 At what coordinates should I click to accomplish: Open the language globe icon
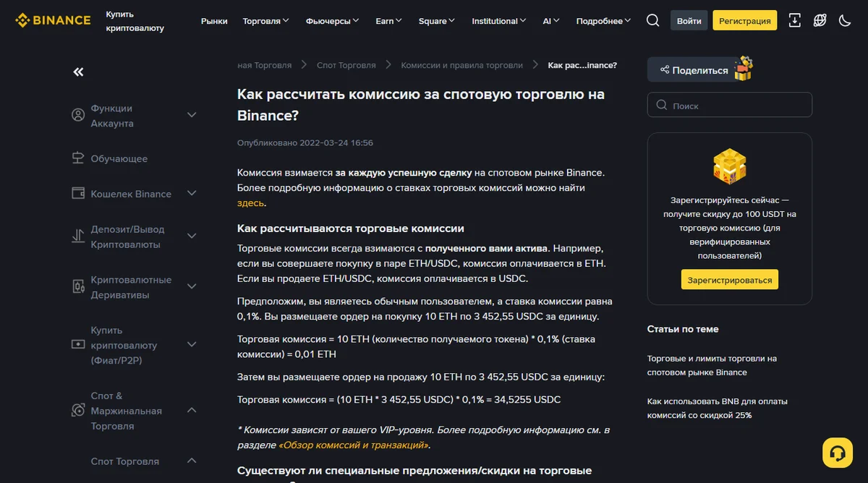tap(820, 20)
